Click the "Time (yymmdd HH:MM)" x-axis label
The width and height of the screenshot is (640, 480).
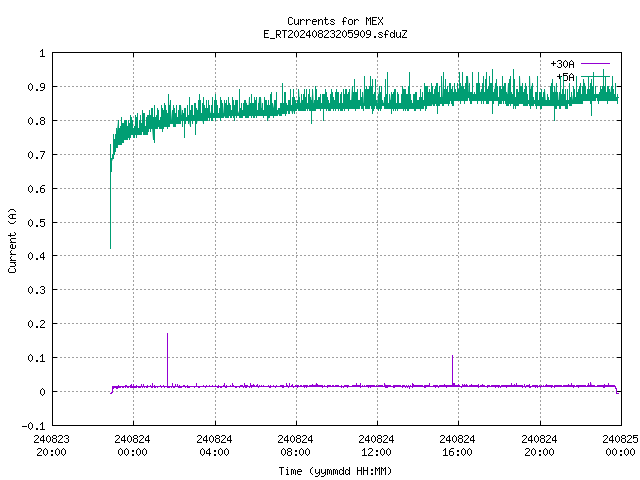pyautogui.click(x=335, y=471)
